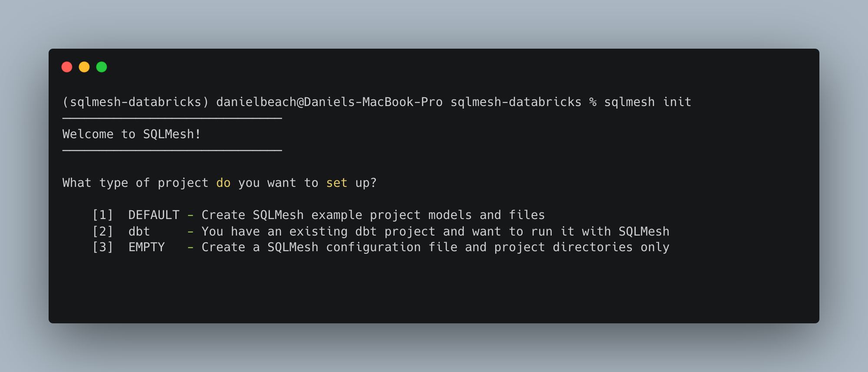Select the "[3]" option number
Viewport: 868px width, 372px height.
[102, 247]
